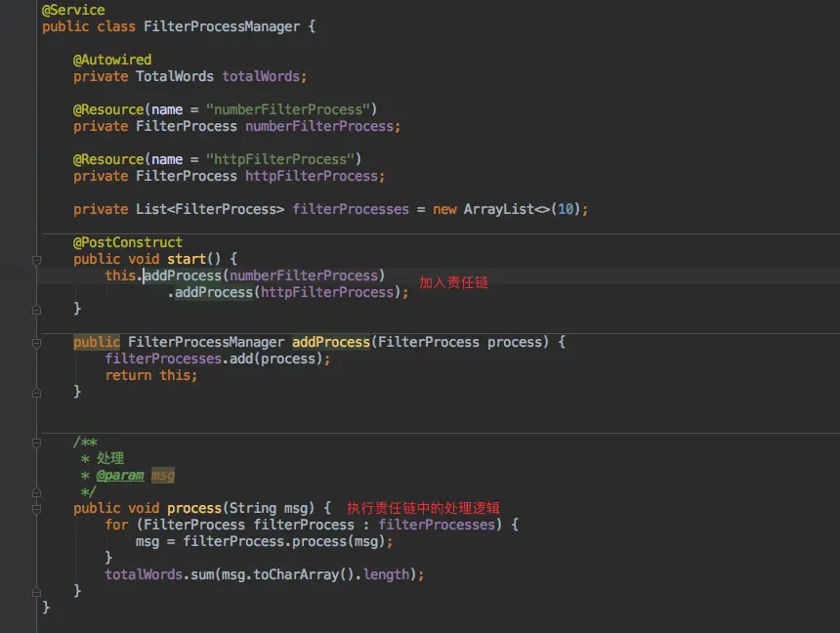
Task: Click the "httpFilterProcess" string in @Resource
Action: 280,159
